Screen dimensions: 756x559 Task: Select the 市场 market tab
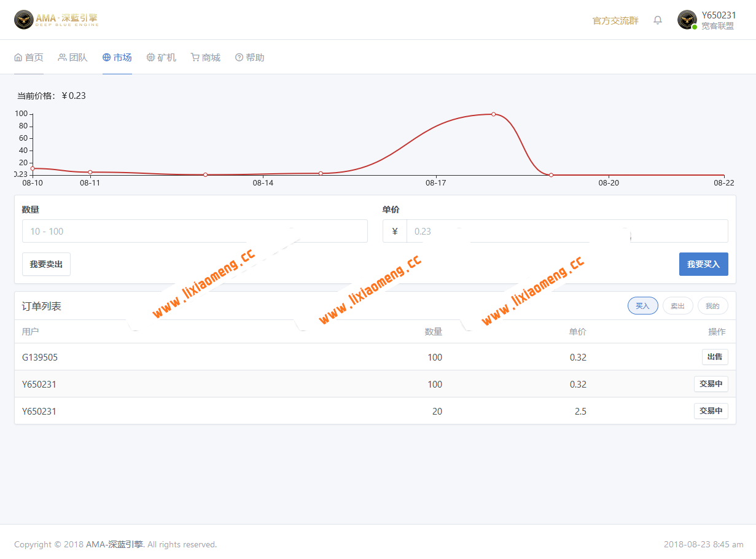[117, 58]
